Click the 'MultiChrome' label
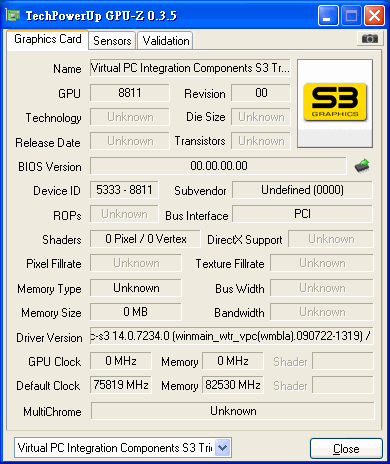Viewport: 390px width, 464px height. [x=52, y=412]
